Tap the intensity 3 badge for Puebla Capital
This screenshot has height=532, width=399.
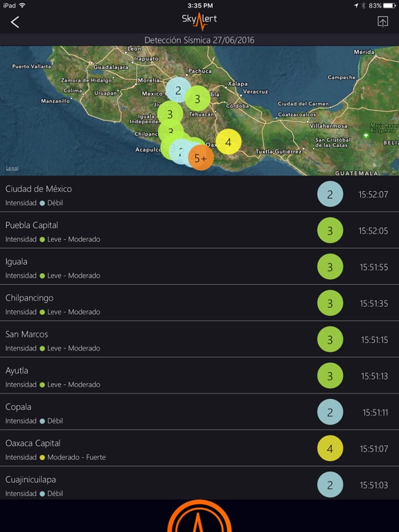[330, 231]
